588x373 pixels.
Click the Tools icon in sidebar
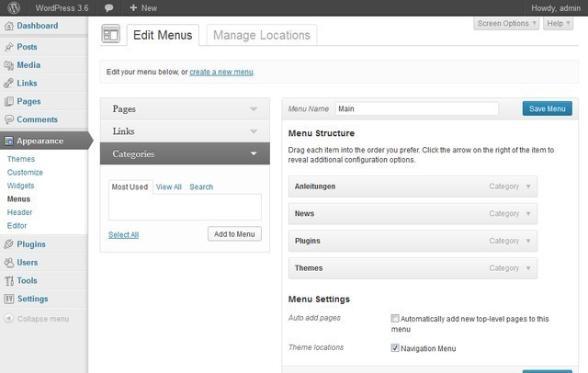point(8,281)
